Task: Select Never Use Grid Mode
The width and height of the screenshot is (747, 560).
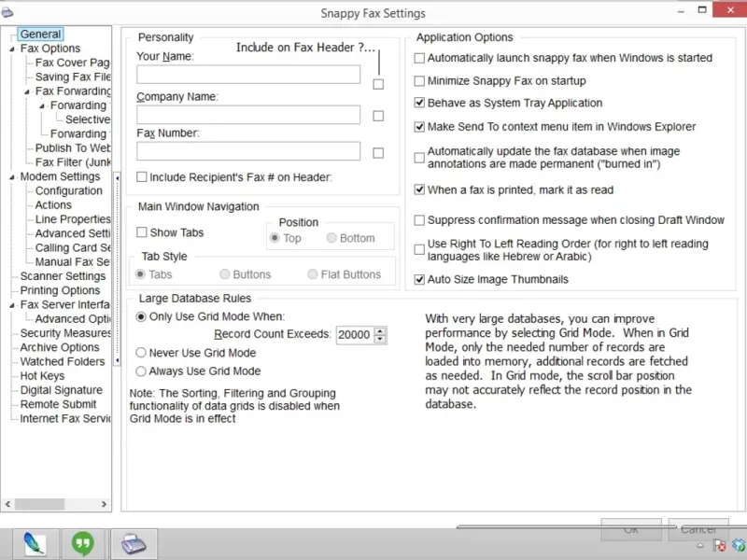Action: tap(141, 353)
